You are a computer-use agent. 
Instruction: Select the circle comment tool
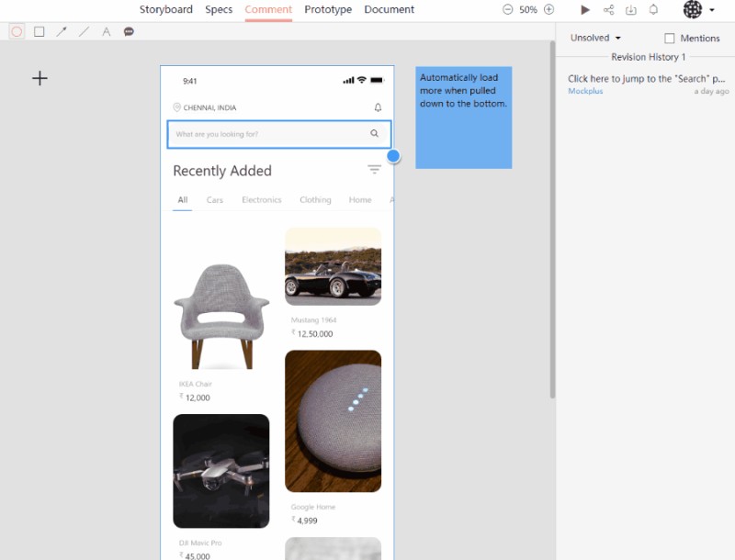click(17, 31)
